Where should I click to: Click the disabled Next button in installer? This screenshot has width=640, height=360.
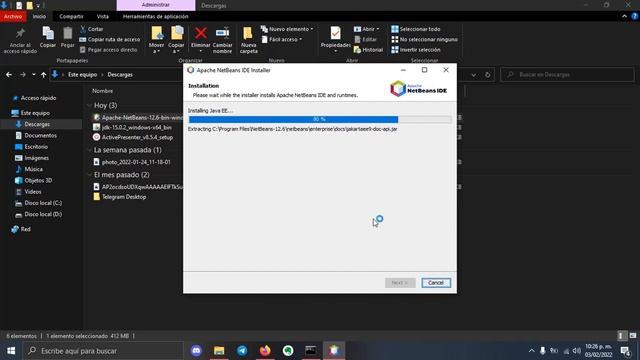pyautogui.click(x=400, y=282)
